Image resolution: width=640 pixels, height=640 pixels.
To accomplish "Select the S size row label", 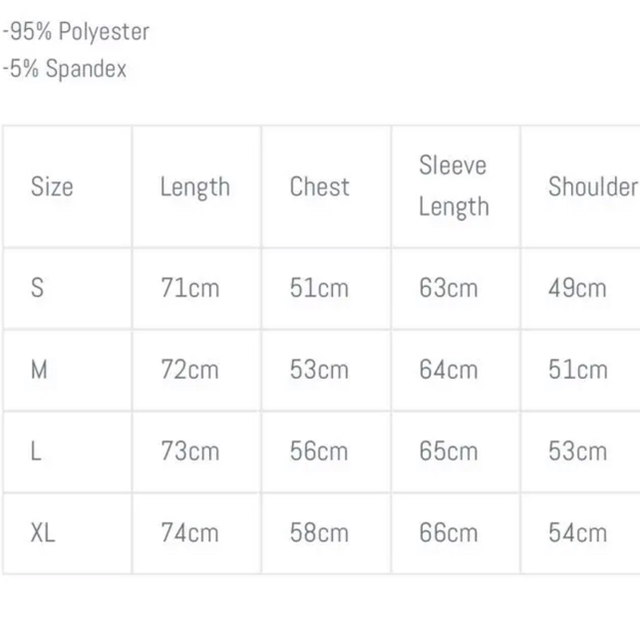I will click(x=37, y=288).
